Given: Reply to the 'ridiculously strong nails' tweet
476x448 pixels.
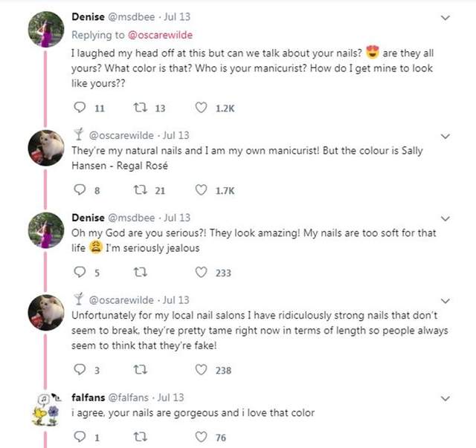Looking at the screenshot, I should [81, 370].
